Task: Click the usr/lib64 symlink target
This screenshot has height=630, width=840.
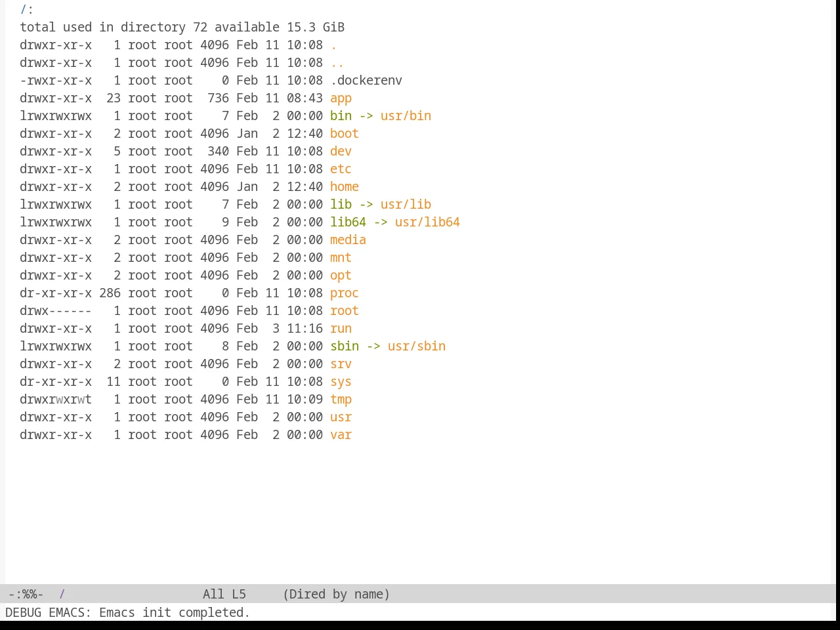Action: pos(427,222)
